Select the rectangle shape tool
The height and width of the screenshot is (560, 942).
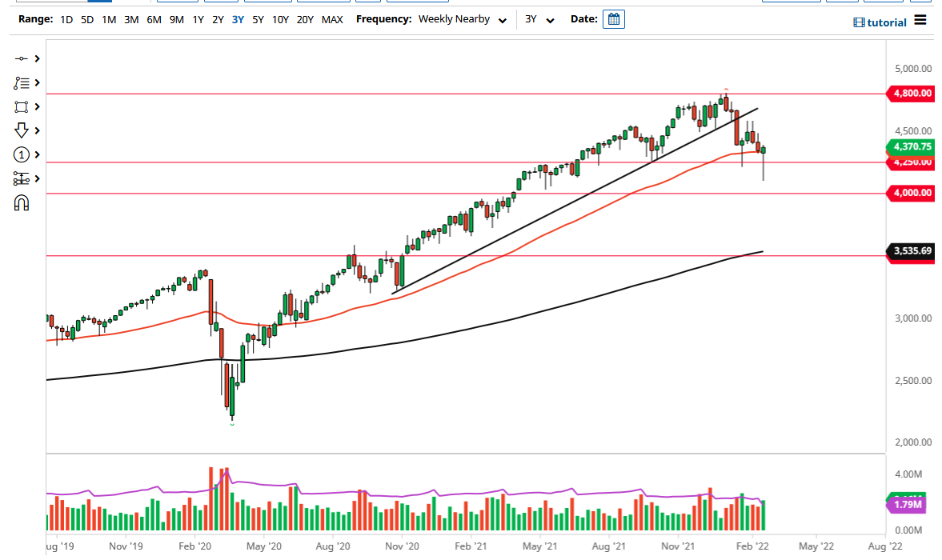tap(21, 106)
